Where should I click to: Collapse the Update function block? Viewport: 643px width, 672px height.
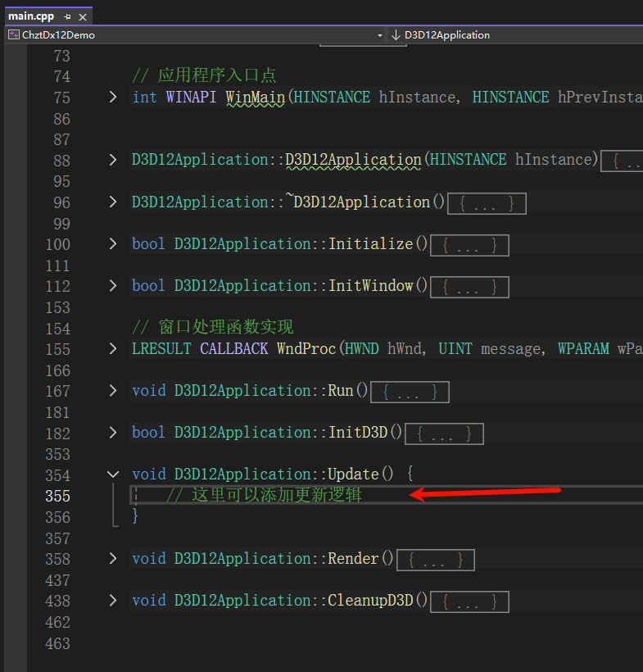tap(113, 474)
